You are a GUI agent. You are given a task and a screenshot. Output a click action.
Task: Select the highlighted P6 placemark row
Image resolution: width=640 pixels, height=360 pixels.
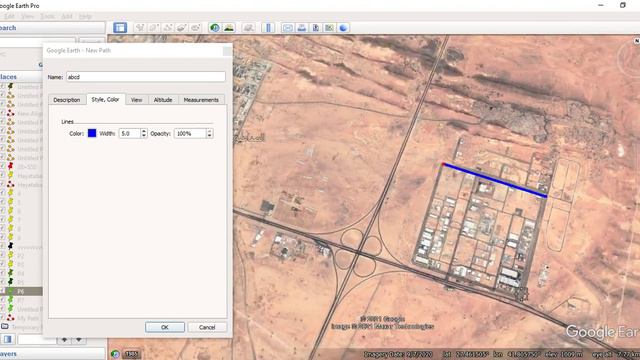[21, 291]
